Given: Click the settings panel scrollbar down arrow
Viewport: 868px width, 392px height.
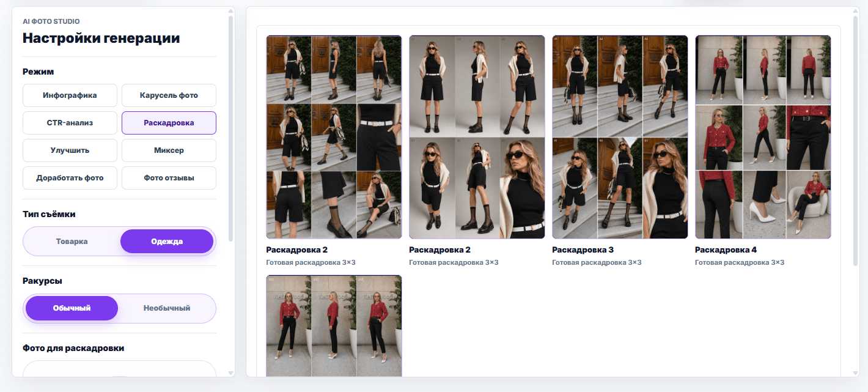Looking at the screenshot, I should pyautogui.click(x=230, y=372).
